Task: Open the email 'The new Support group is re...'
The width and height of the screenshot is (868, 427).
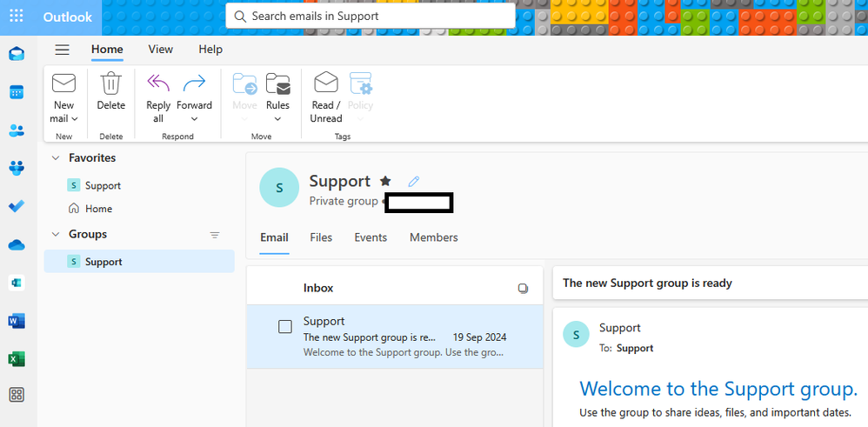Action: (395, 337)
